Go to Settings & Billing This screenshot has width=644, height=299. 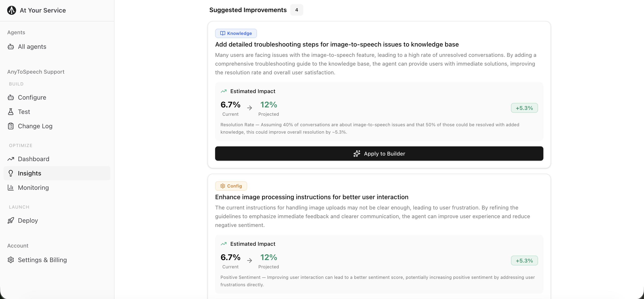point(42,260)
